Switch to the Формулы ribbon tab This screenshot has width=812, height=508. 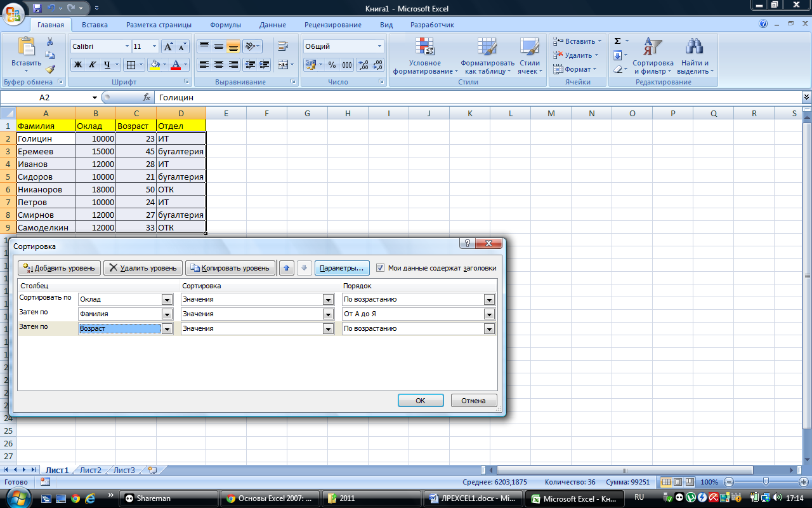(x=225, y=25)
